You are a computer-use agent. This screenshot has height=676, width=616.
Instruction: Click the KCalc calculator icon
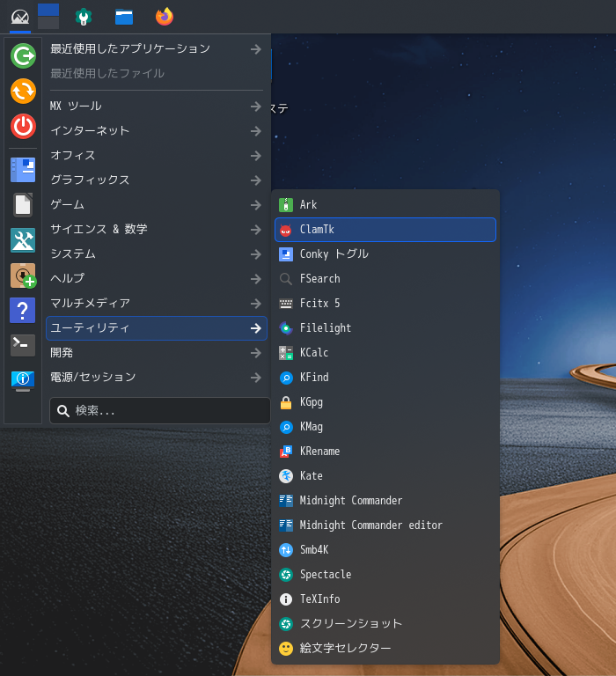click(286, 353)
